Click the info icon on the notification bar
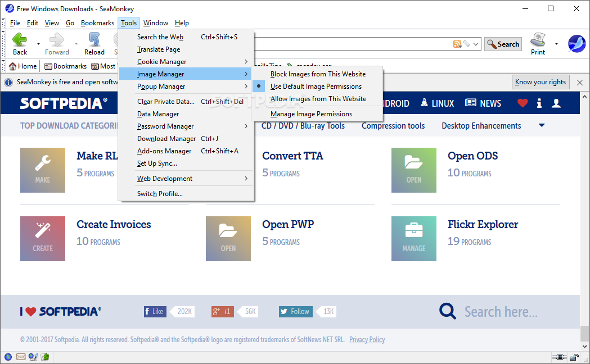 click(x=8, y=82)
